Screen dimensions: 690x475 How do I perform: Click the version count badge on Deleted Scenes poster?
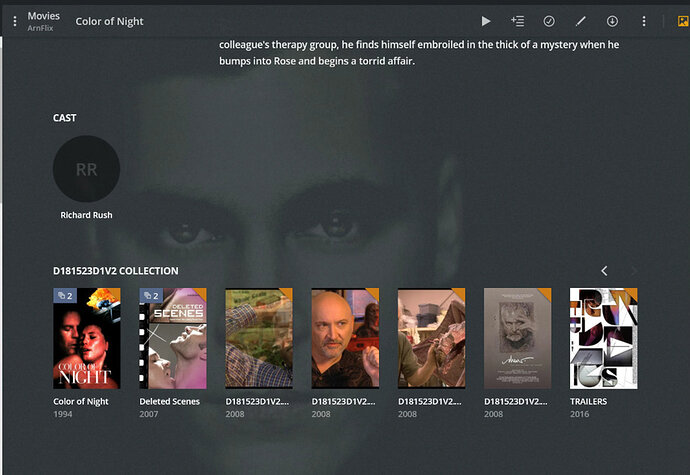[151, 296]
